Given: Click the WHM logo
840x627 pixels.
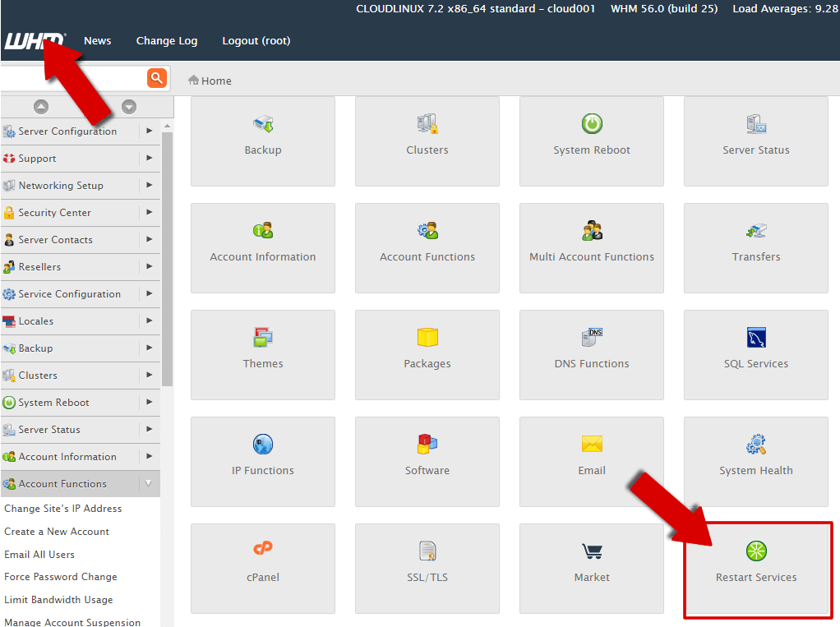Looking at the screenshot, I should [35, 41].
